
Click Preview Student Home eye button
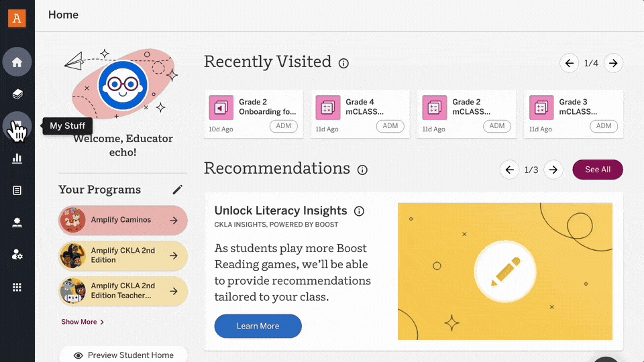[x=123, y=355]
